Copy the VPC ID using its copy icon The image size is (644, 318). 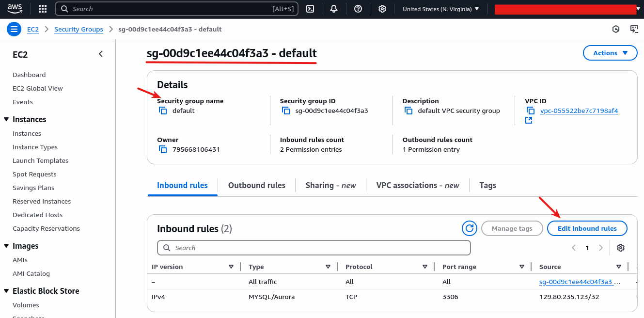[x=531, y=111]
